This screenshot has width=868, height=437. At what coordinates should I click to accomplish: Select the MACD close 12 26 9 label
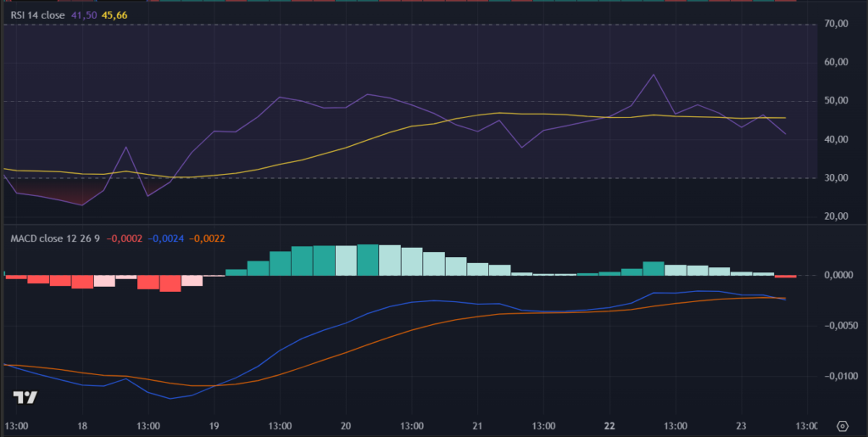[x=55, y=238]
